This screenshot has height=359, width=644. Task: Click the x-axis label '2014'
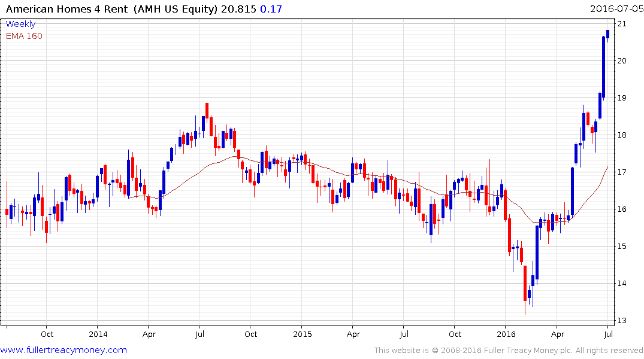click(98, 334)
